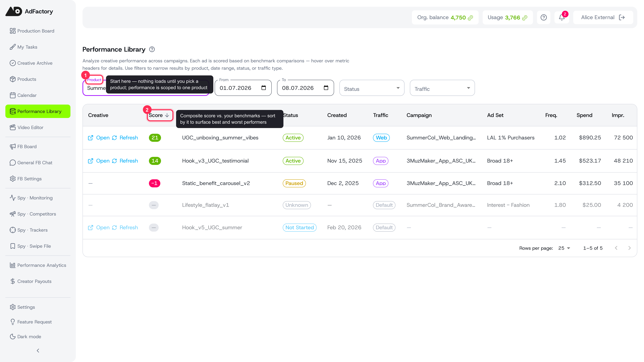Open Products in sidebar
644x362 pixels.
pyautogui.click(x=38, y=79)
